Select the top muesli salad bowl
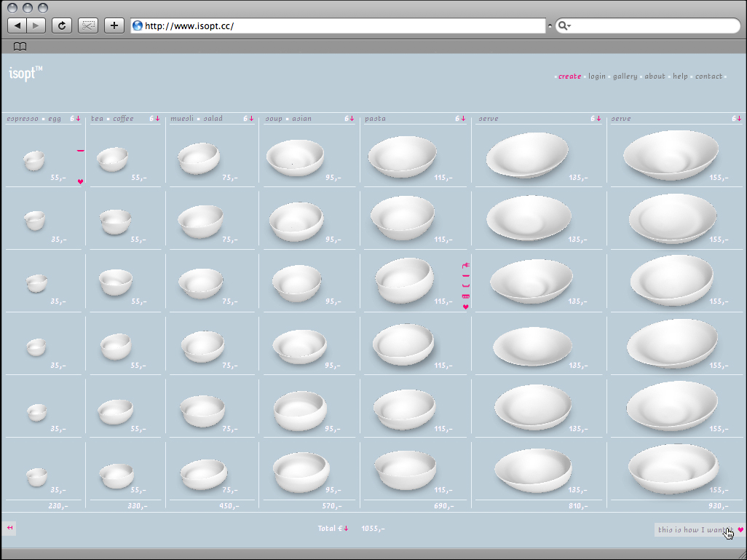 [199, 158]
